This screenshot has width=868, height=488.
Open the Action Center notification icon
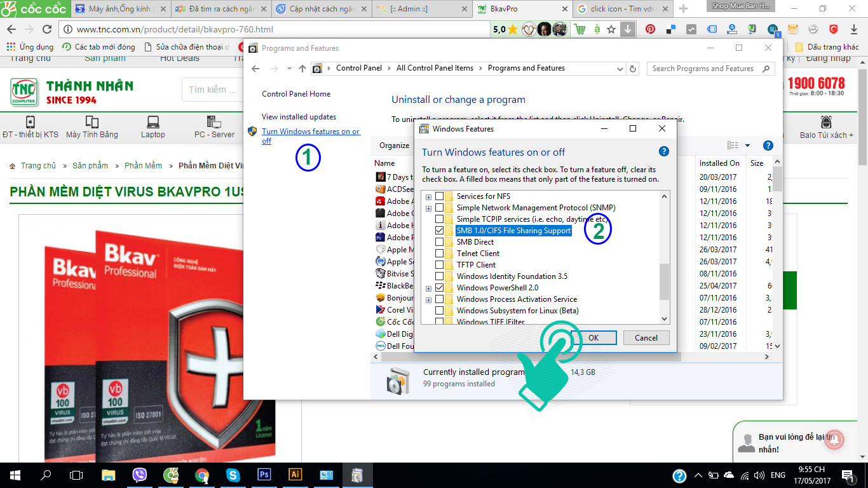pyautogui.click(x=848, y=475)
